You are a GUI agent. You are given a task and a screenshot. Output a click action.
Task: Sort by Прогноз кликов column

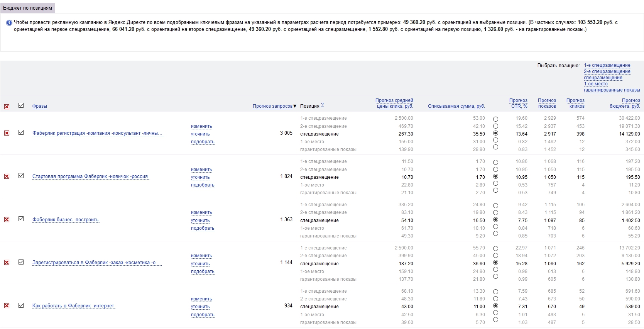pyautogui.click(x=576, y=103)
